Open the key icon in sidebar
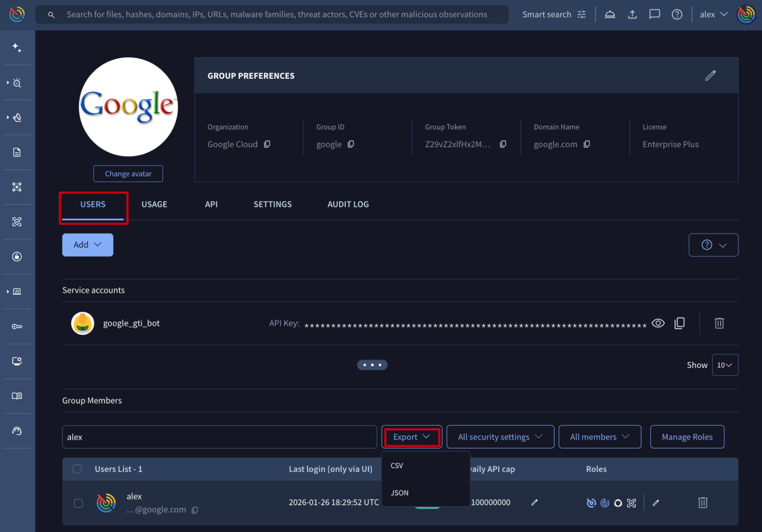Screen dimensions: 762x532 17,326
